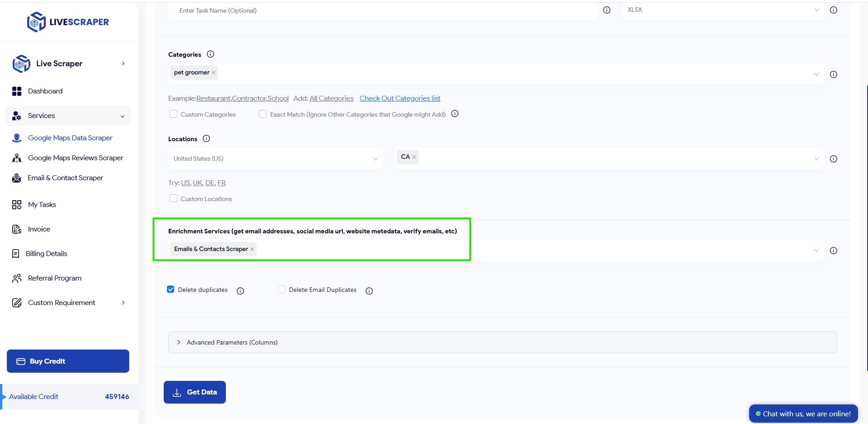Click the Email & Contact Scraper envelope icon
The height and width of the screenshot is (424, 868).
17,178
